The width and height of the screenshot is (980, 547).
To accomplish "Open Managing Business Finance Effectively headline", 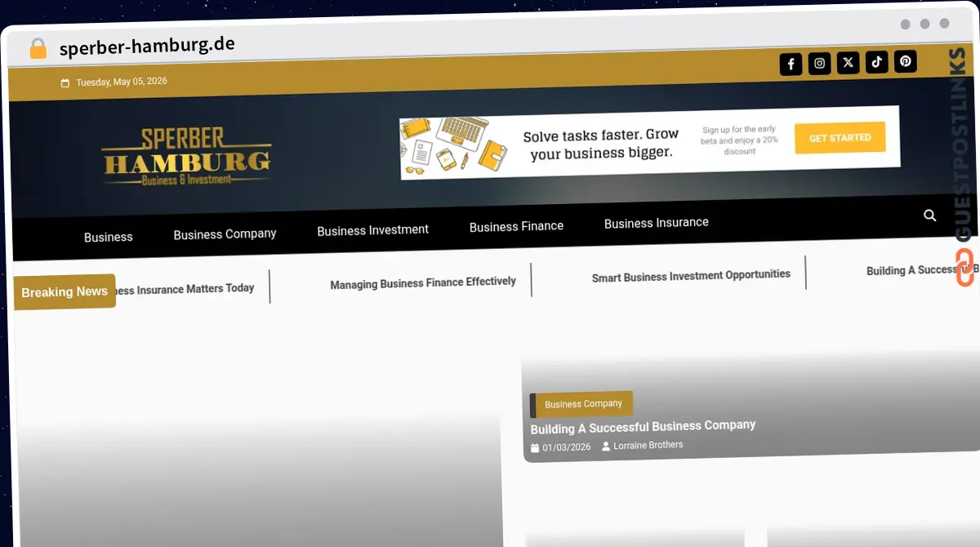I will 423,282.
